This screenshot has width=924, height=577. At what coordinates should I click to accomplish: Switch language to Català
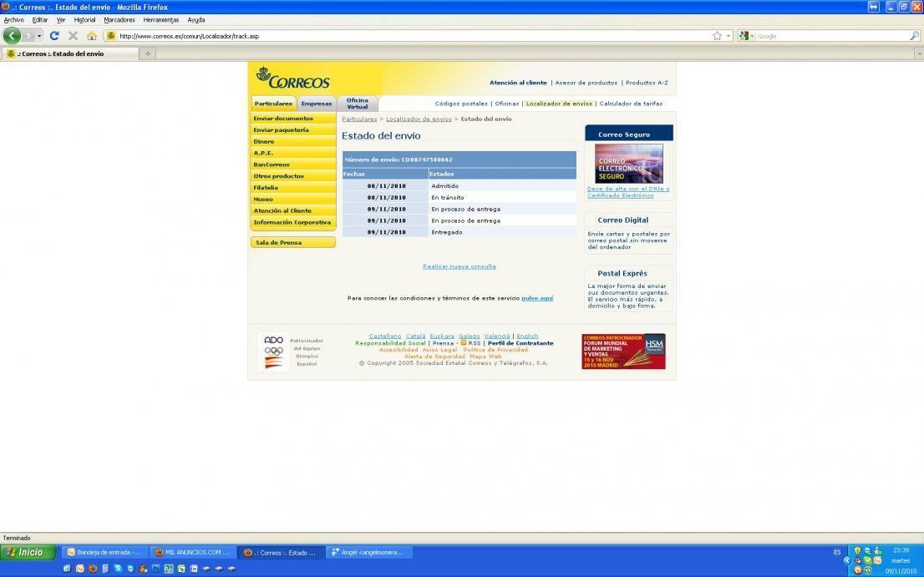pos(415,336)
